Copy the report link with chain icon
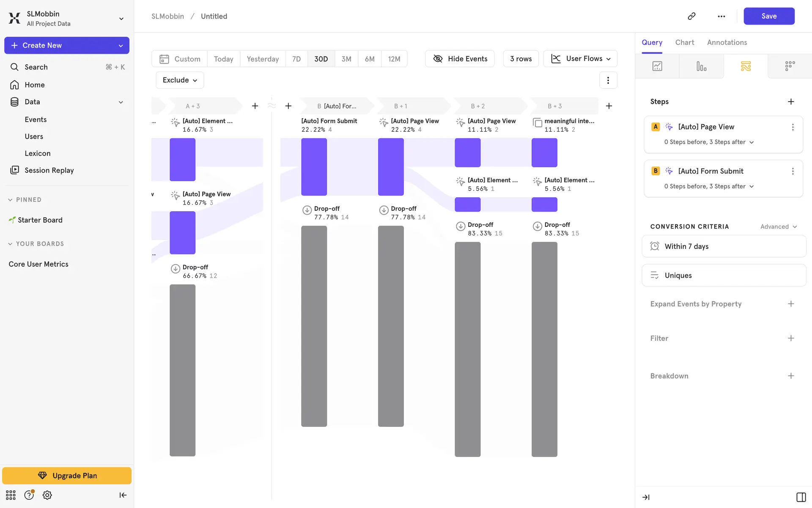Viewport: 812px width, 508px height. pyautogui.click(x=691, y=16)
